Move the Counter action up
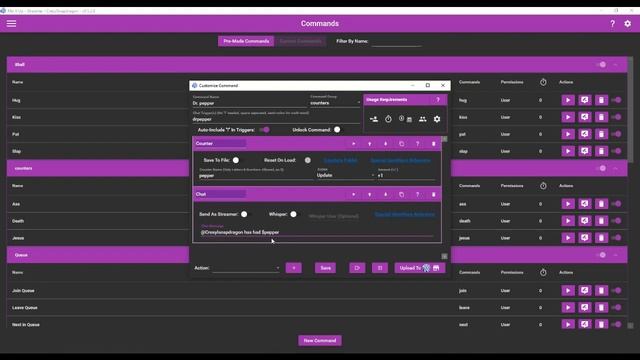The height and width of the screenshot is (360, 640). 369,144
